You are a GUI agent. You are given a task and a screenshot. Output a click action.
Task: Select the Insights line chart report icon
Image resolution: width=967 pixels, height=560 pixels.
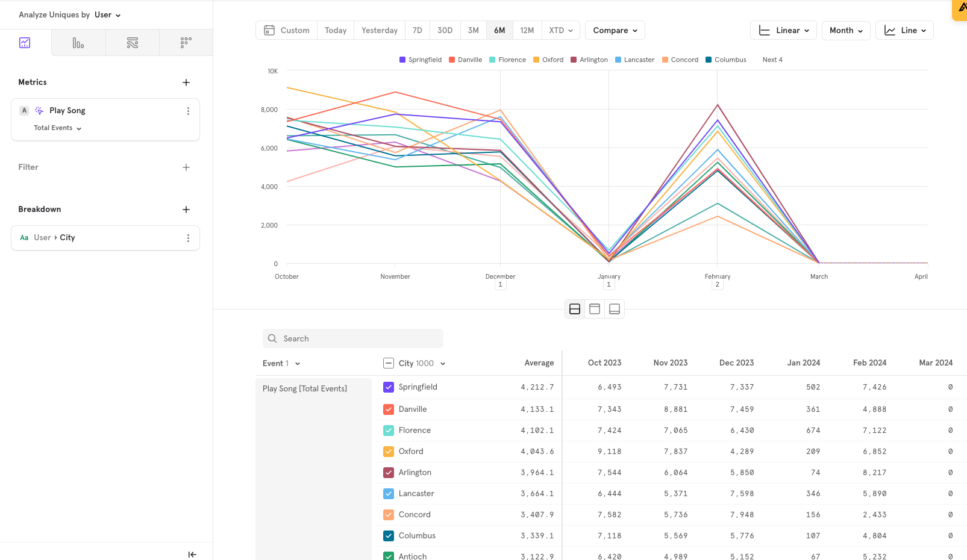(25, 43)
